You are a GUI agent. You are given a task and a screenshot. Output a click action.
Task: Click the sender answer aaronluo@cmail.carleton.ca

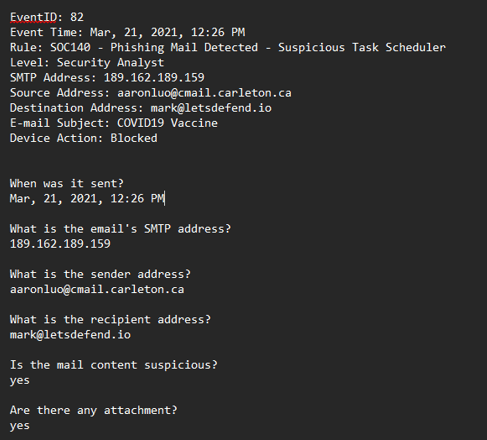(x=97, y=289)
